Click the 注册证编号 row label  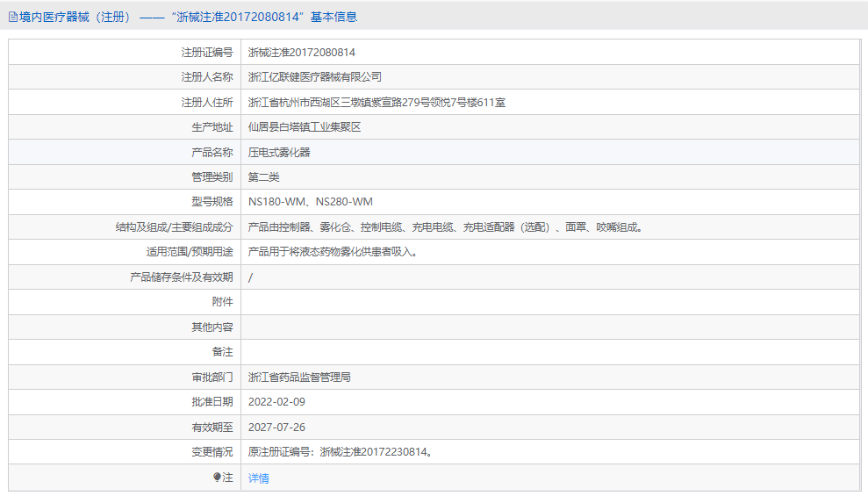207,53
